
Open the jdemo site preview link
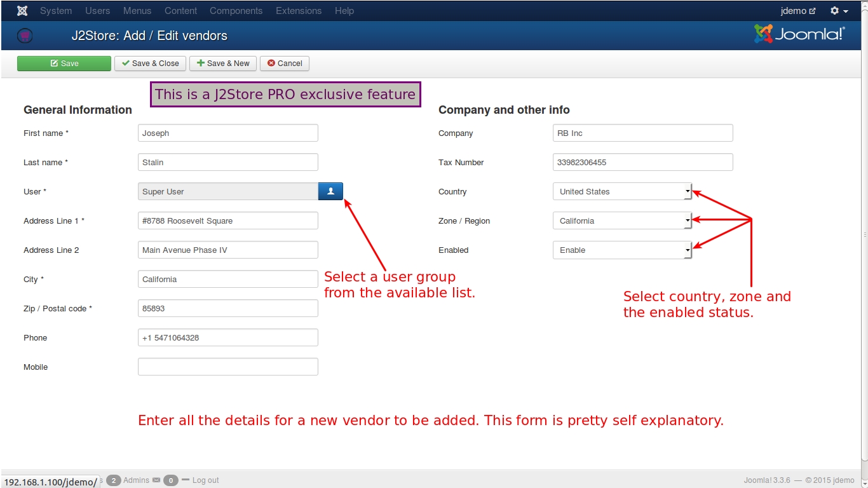click(x=797, y=11)
